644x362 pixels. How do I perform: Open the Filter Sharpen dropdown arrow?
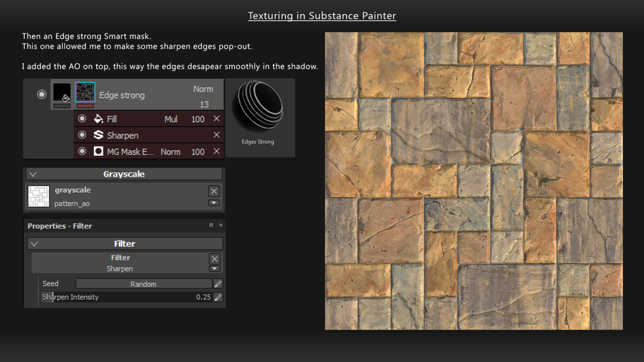(x=215, y=268)
